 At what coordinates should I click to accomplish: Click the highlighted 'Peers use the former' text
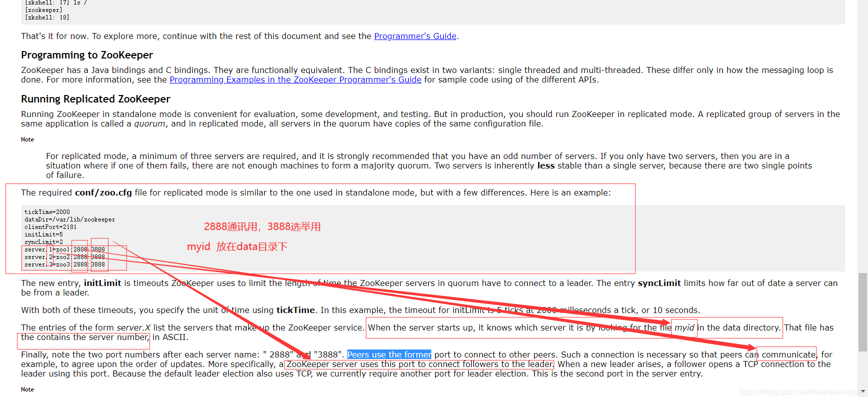pyautogui.click(x=389, y=354)
